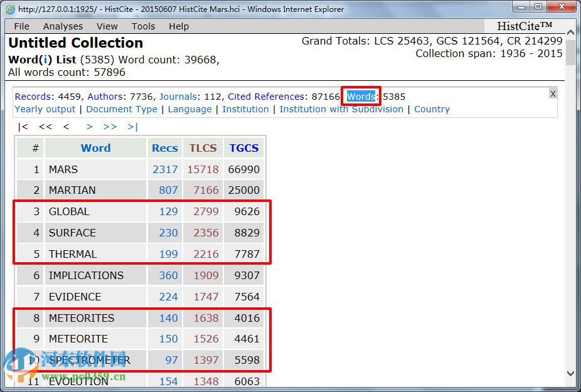581x392 pixels.
Task: Open the 2317 records for MARS
Action: 165,169
